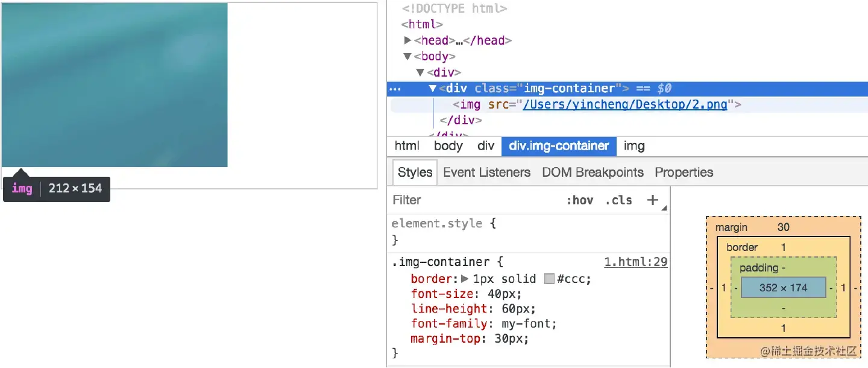Expand the border shorthand property triangle
This screenshot has height=368, width=868.
[465, 279]
